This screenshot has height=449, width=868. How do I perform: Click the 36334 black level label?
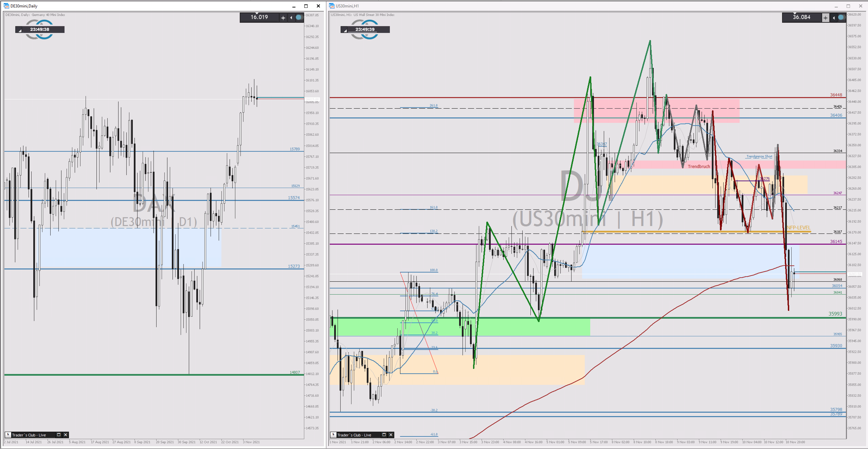pos(838,151)
